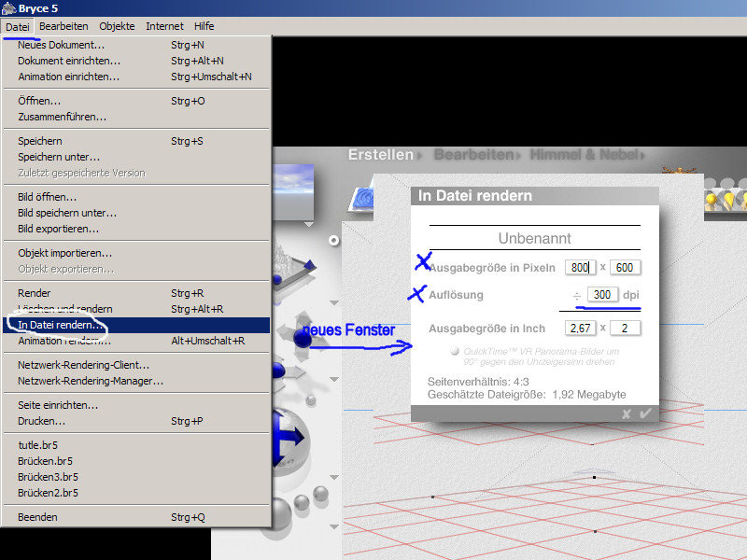Click the Seitenverhältnis: 4:3 text
This screenshot has height=560, width=747.
point(478,382)
